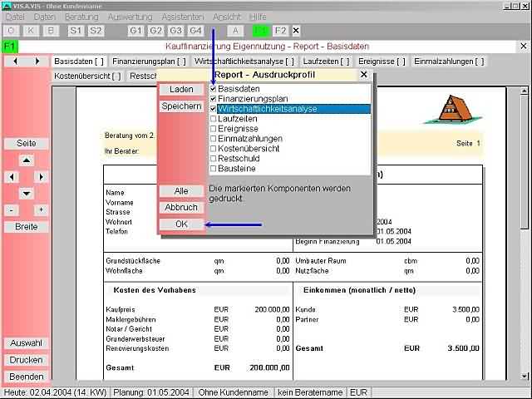The image size is (532, 399).
Task: Switch to the Laufzeiten [ ] tab
Action: 327,62
